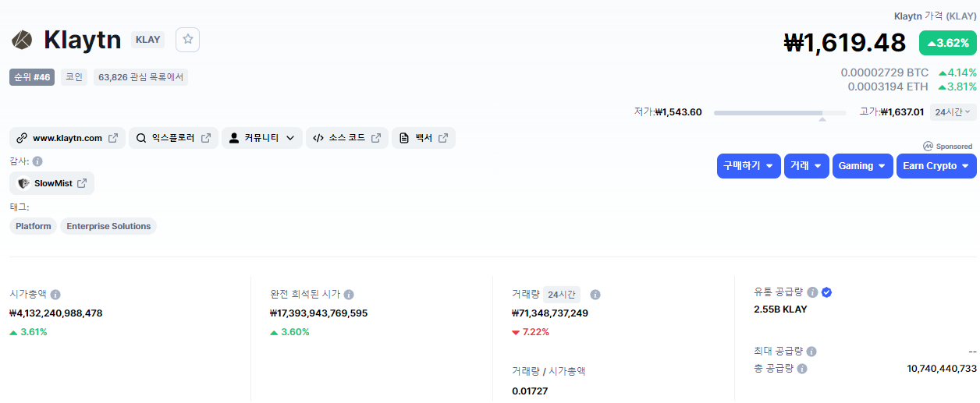Click the Klaytn logo icon

click(22, 39)
